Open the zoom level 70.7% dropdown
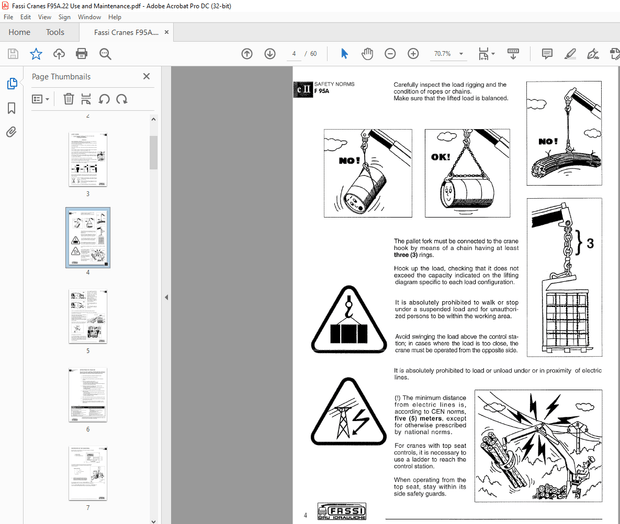Screen dimensions: 620x524 459,53
